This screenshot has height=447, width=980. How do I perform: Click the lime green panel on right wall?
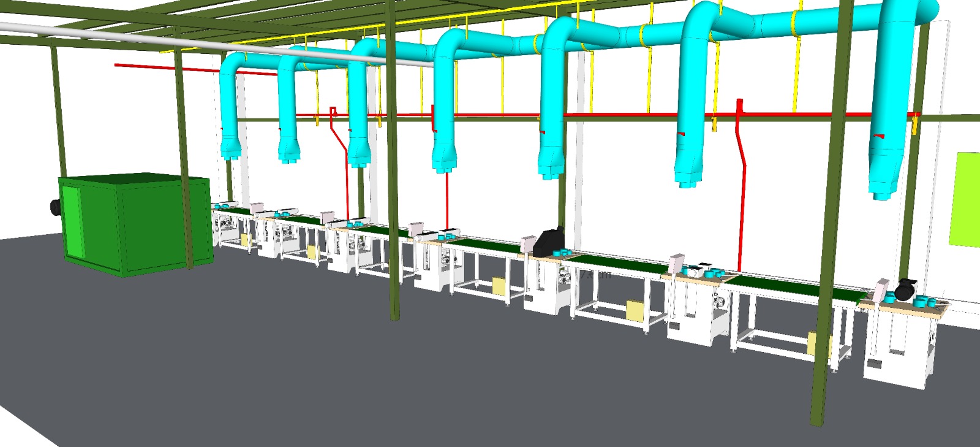click(966, 199)
